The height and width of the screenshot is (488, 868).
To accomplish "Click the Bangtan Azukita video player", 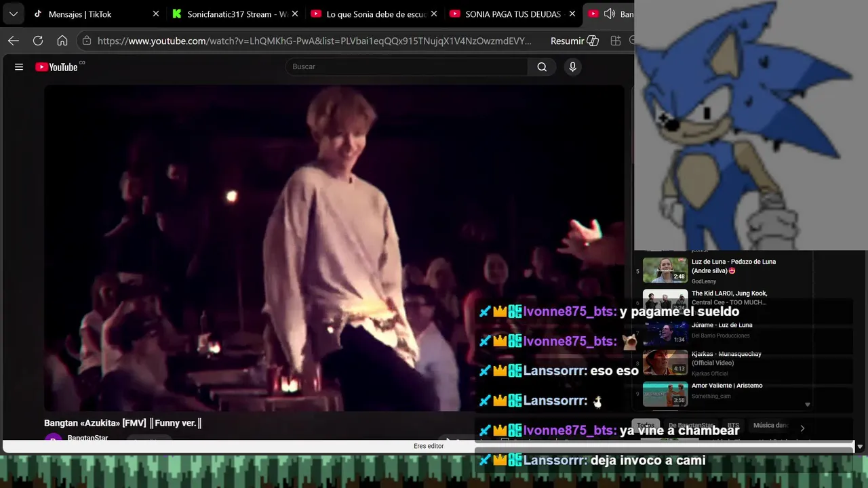I will (334, 247).
